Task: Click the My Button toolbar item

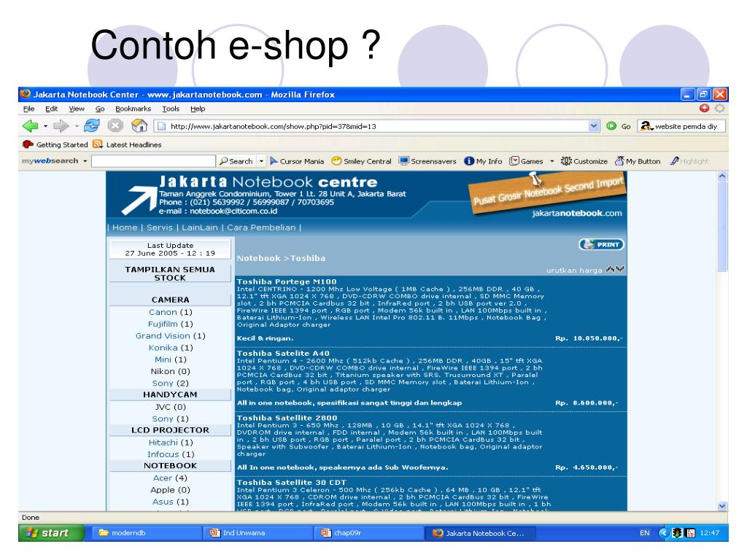Action: tap(638, 161)
